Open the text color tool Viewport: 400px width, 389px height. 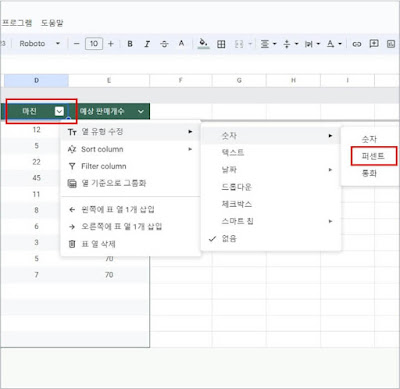click(x=181, y=44)
